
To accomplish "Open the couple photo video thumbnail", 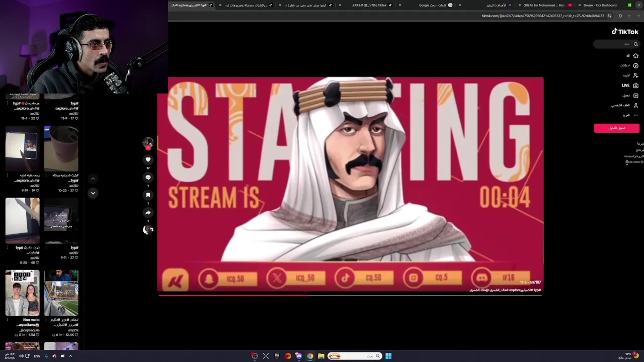I will (x=22, y=293).
